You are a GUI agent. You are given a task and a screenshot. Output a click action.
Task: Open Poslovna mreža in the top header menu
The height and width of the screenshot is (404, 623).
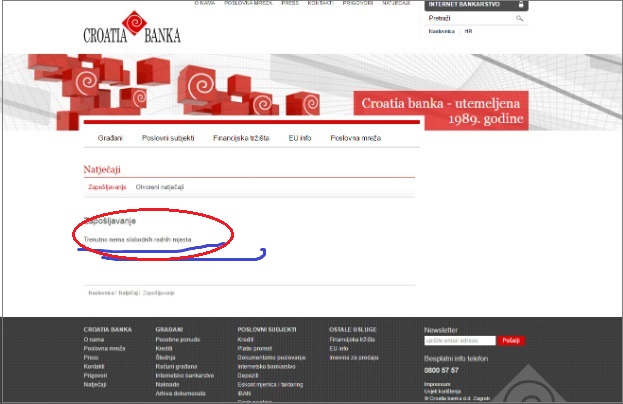point(248,3)
